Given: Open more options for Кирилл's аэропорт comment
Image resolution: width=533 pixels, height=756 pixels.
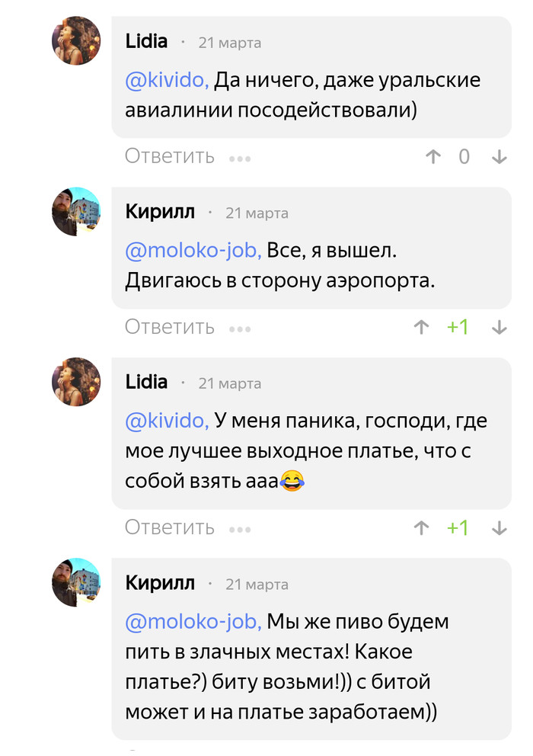Looking at the screenshot, I should (x=240, y=329).
